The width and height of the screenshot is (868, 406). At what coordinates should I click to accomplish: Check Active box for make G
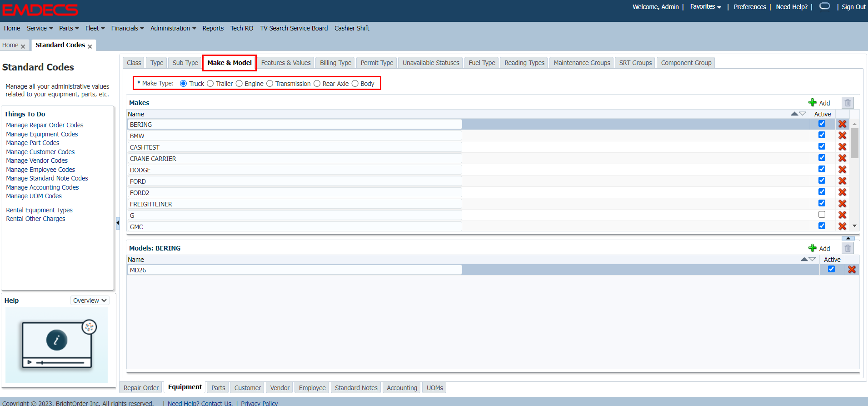[822, 215]
